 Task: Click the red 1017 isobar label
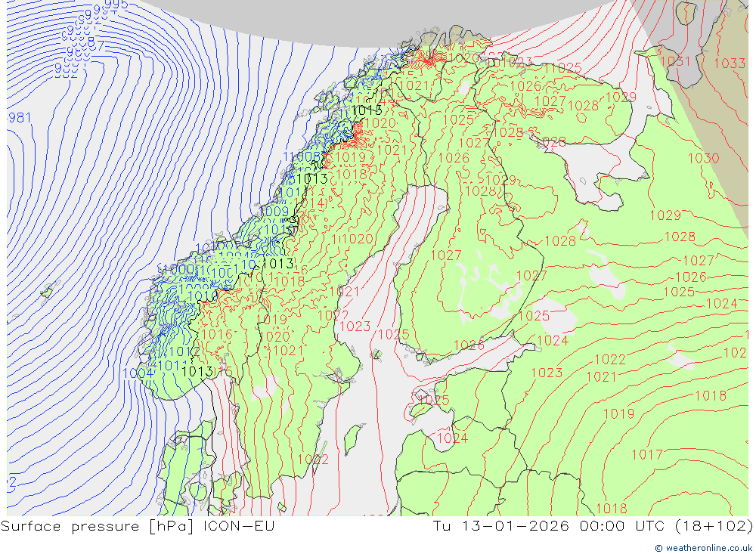pos(647,455)
